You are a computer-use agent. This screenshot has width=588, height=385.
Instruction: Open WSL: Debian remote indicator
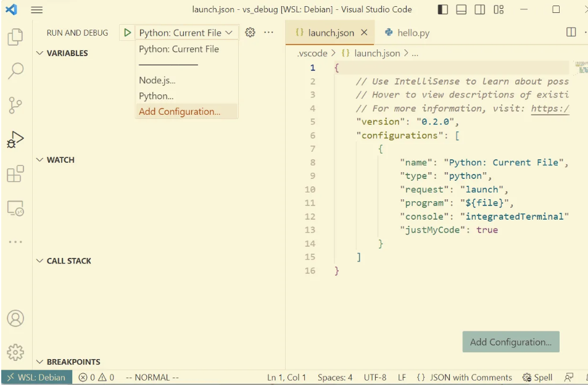tap(36, 378)
